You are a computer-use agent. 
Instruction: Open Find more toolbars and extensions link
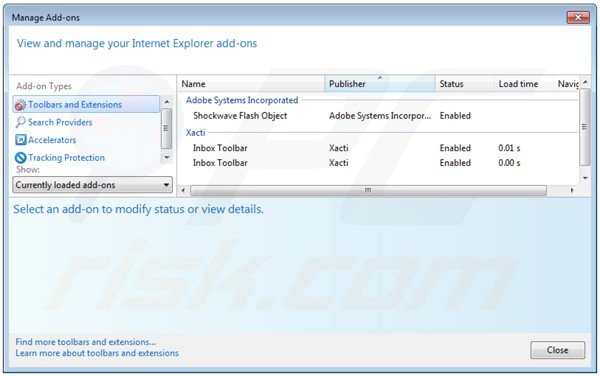tap(86, 342)
